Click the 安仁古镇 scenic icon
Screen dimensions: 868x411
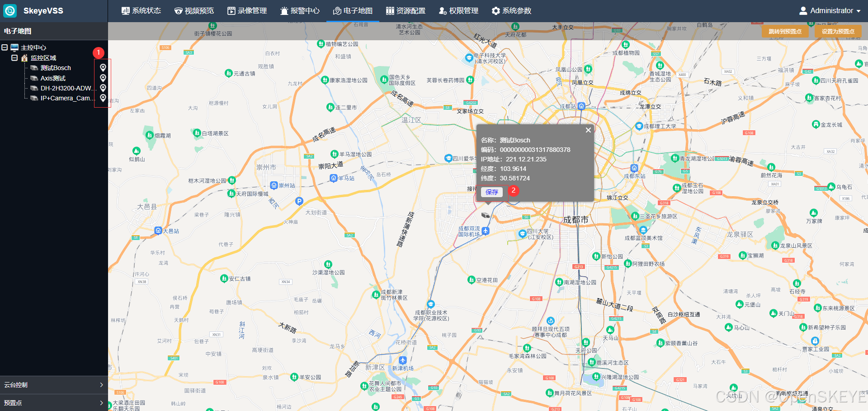[x=224, y=279]
